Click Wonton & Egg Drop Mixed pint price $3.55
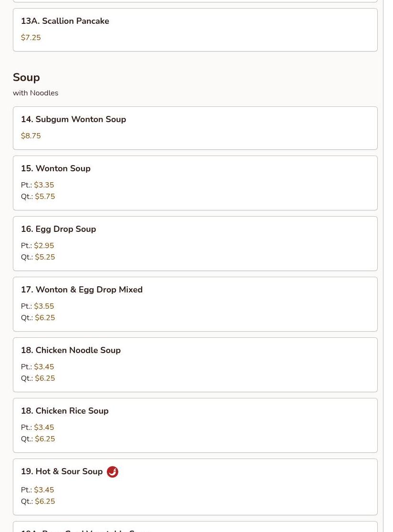Screen dimensions: 393x532 pyautogui.click(x=44, y=306)
